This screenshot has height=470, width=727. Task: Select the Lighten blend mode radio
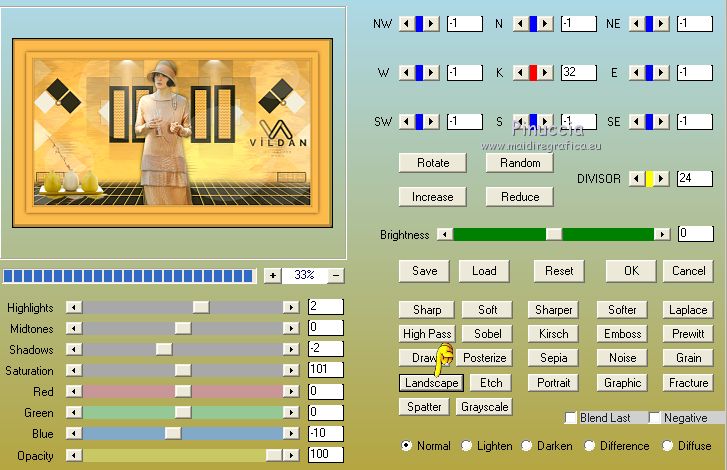pos(467,446)
